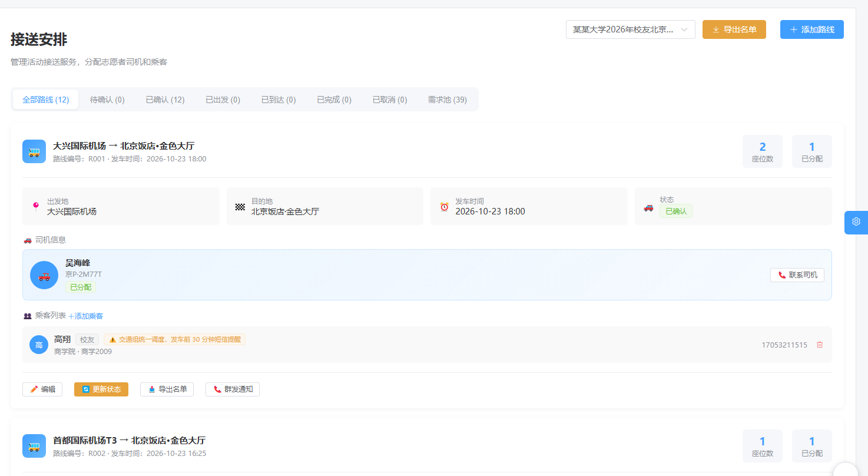This screenshot has width=868, height=476.
Task: Click phone number 17053211515
Action: [x=784, y=345]
